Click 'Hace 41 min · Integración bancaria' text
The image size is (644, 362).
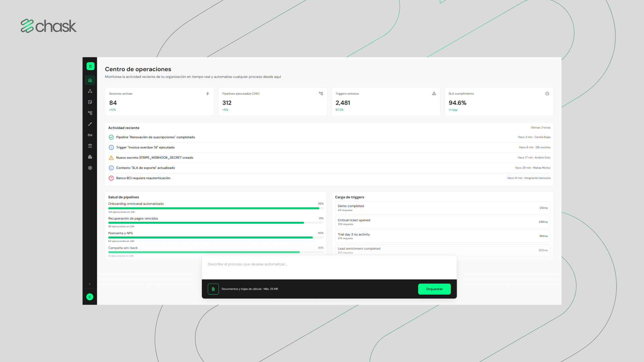pyautogui.click(x=529, y=178)
